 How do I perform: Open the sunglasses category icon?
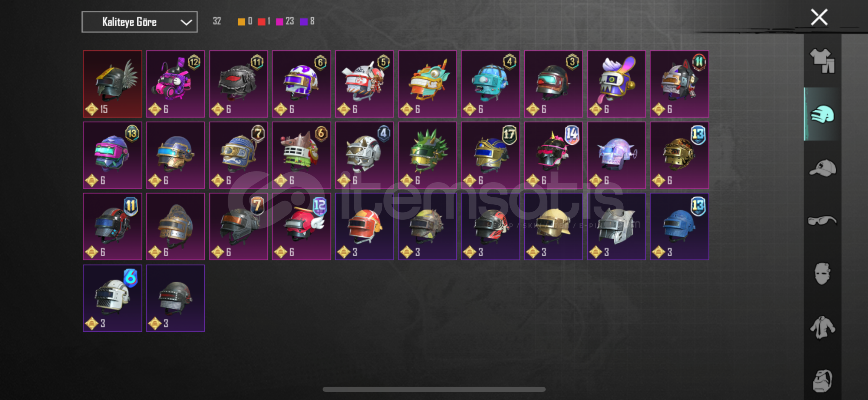click(822, 221)
